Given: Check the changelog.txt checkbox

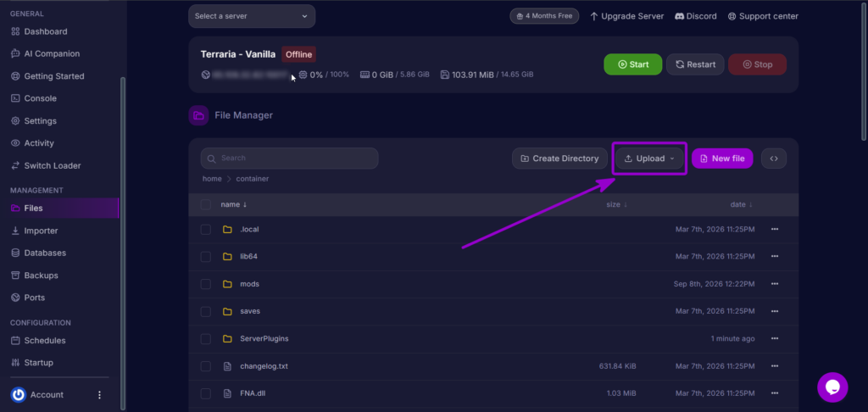Looking at the screenshot, I should click(x=206, y=366).
